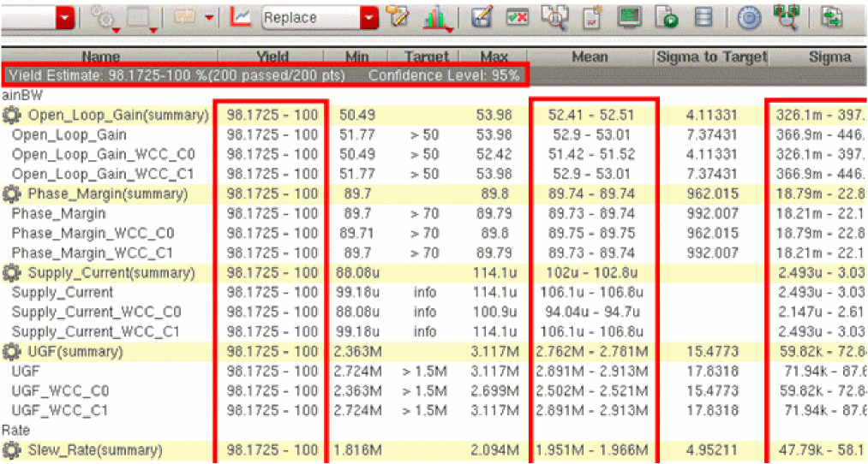
Task: Select the UGF row name
Action: 26,371
